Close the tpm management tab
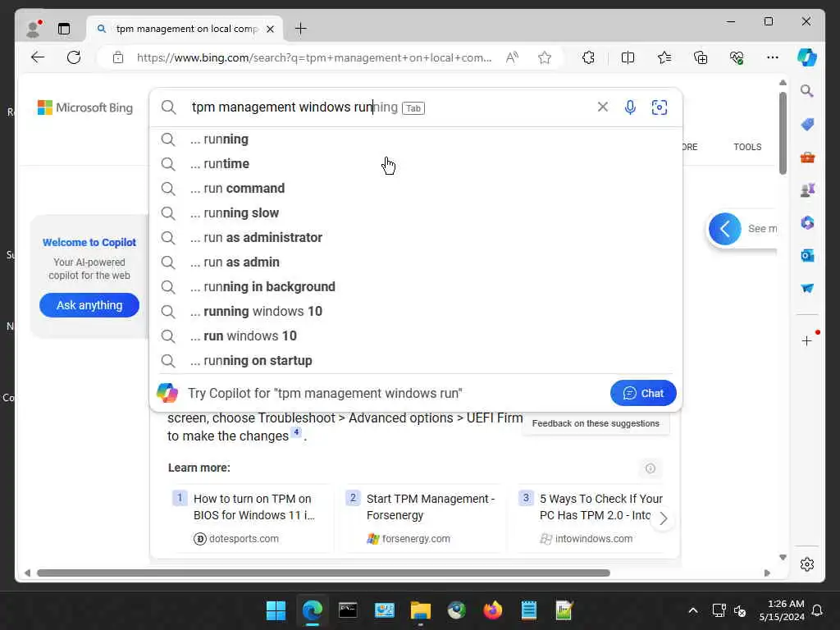840x630 pixels. pyautogui.click(x=271, y=29)
